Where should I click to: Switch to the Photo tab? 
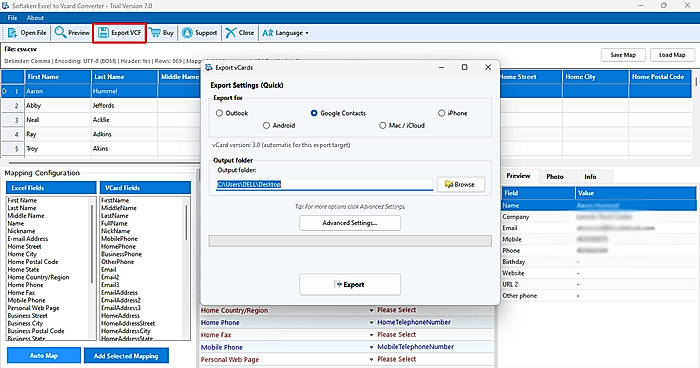click(555, 177)
